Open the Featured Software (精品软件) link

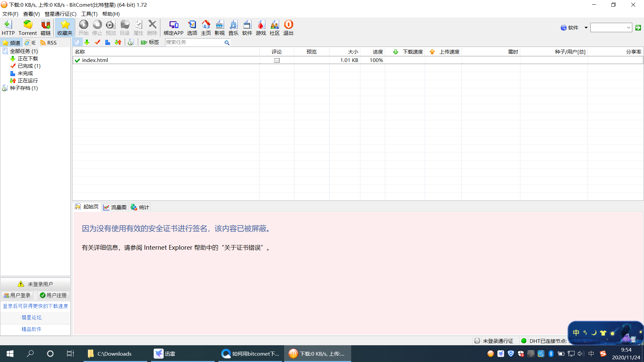32,329
